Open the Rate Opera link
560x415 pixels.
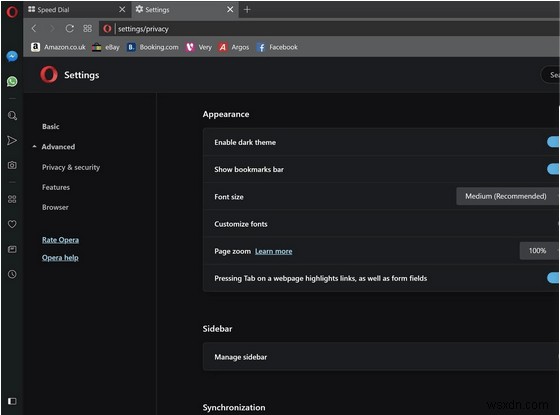(60, 240)
